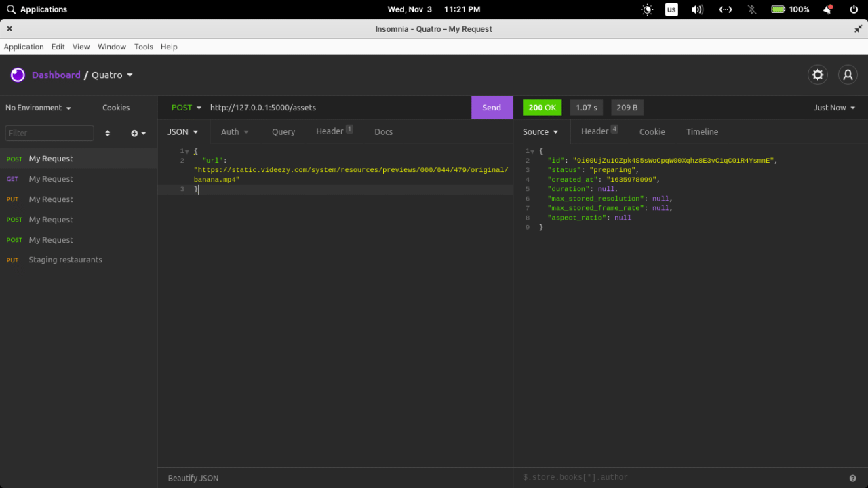This screenshot has width=868, height=488.
Task: Click the "status": "preparing" response line
Action: coord(593,170)
